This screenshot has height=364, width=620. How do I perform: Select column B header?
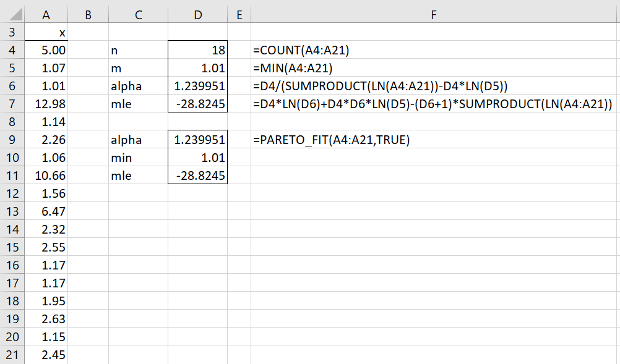[88, 15]
